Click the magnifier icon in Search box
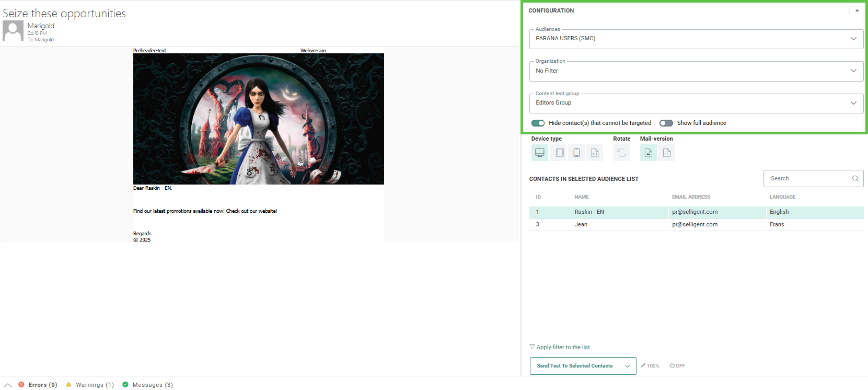This screenshot has width=868, height=390. (x=855, y=178)
